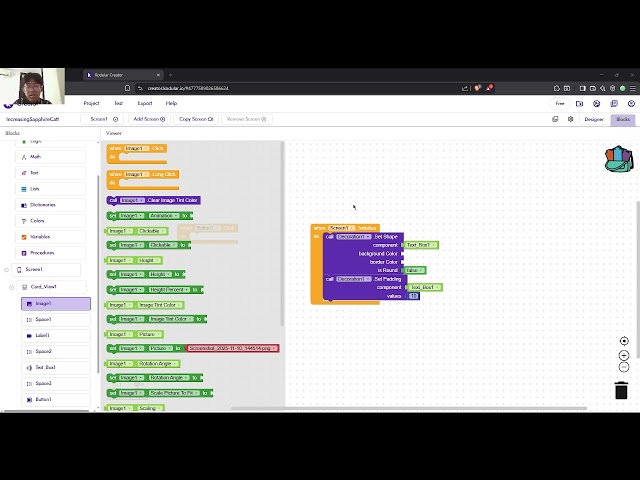The width and height of the screenshot is (640, 480).
Task: Click the Free plan badge
Action: click(560, 104)
